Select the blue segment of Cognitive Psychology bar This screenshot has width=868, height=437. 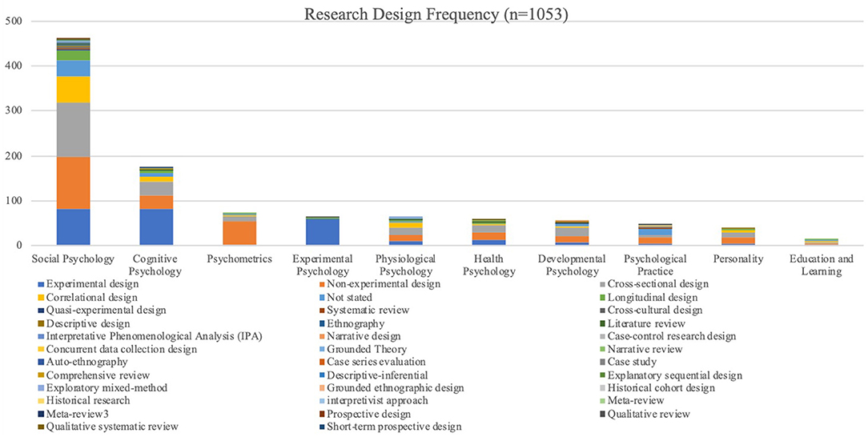[x=156, y=227]
